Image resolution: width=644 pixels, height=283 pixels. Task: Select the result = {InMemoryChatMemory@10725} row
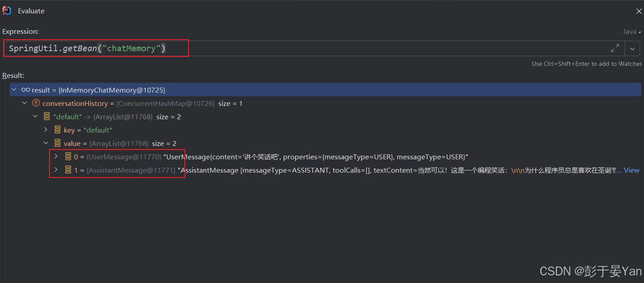[325, 90]
